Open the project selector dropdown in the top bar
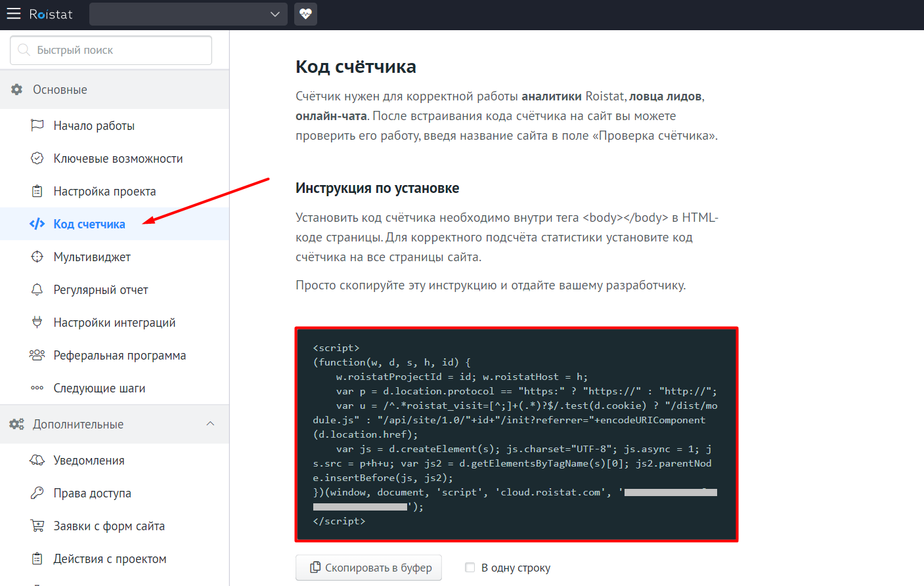The width and height of the screenshot is (924, 586). pos(188,14)
